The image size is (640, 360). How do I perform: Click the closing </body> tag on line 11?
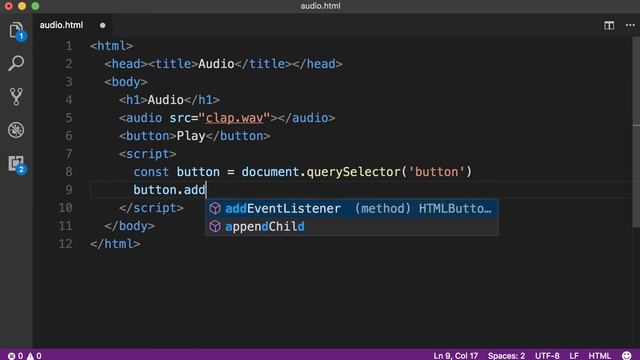tap(129, 226)
